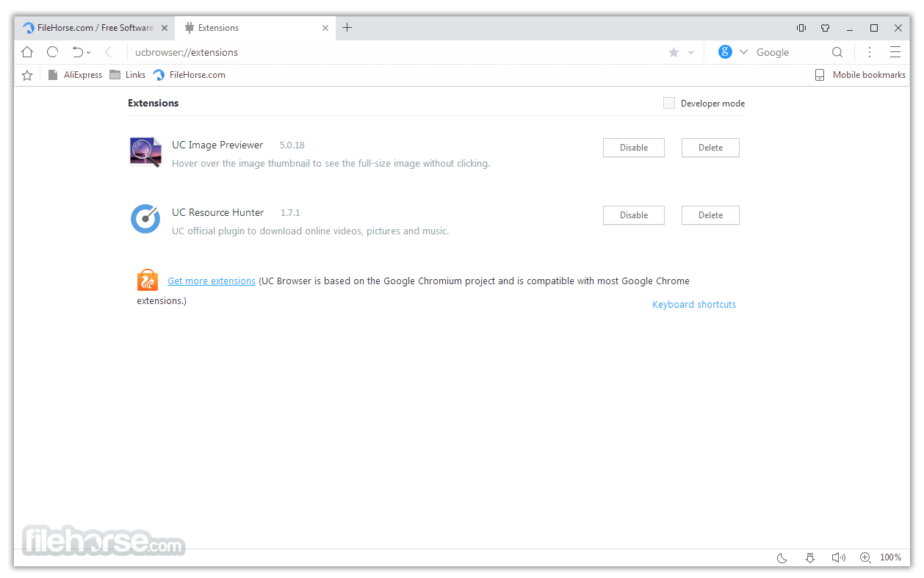Open the AliExpress bookmark
Screen dimensions: 924x578
(x=75, y=75)
